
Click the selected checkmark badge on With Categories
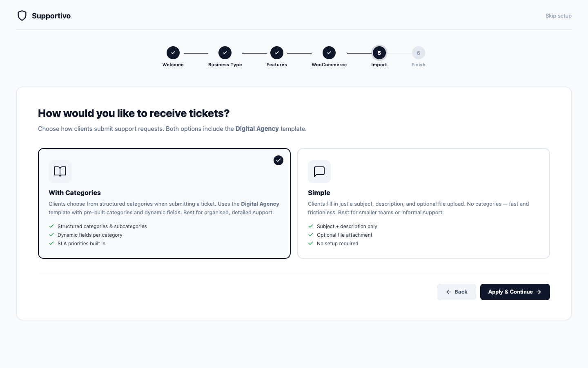pyautogui.click(x=278, y=160)
